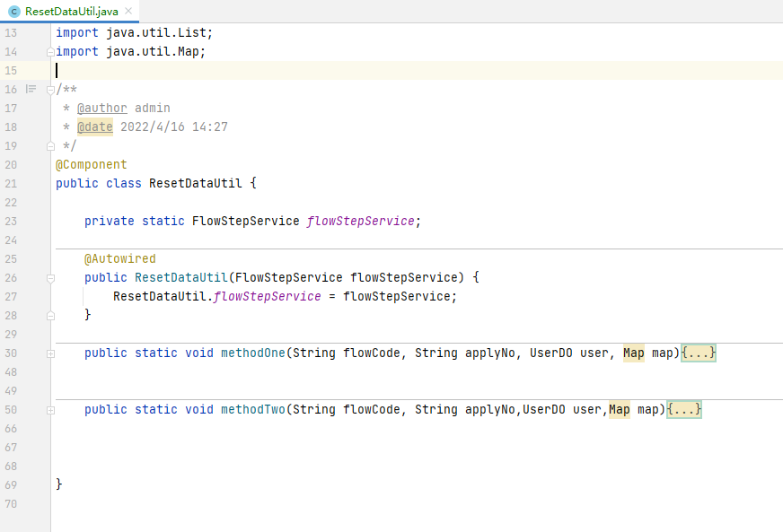Click the @Component annotation
783x532 pixels.
coord(92,165)
